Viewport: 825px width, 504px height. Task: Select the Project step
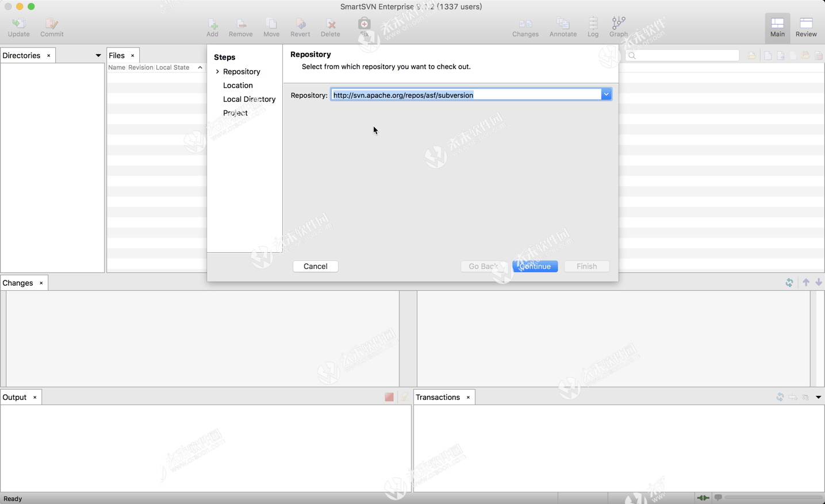235,113
